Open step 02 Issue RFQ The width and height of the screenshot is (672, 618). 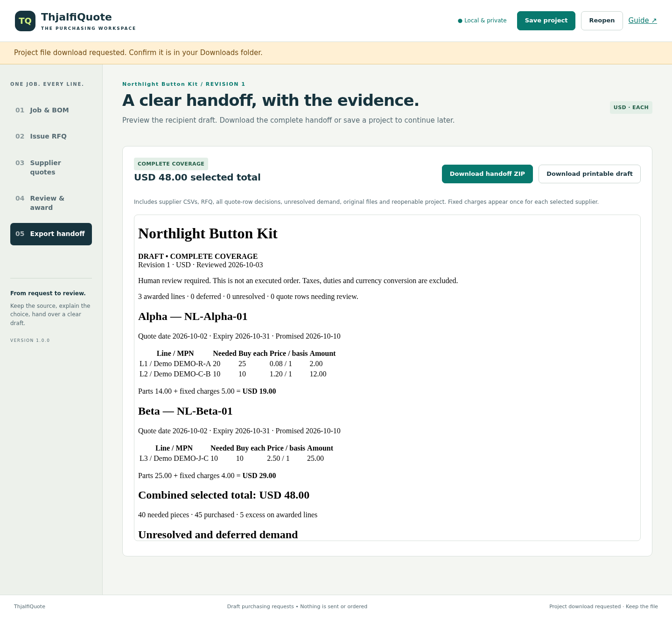click(x=51, y=136)
